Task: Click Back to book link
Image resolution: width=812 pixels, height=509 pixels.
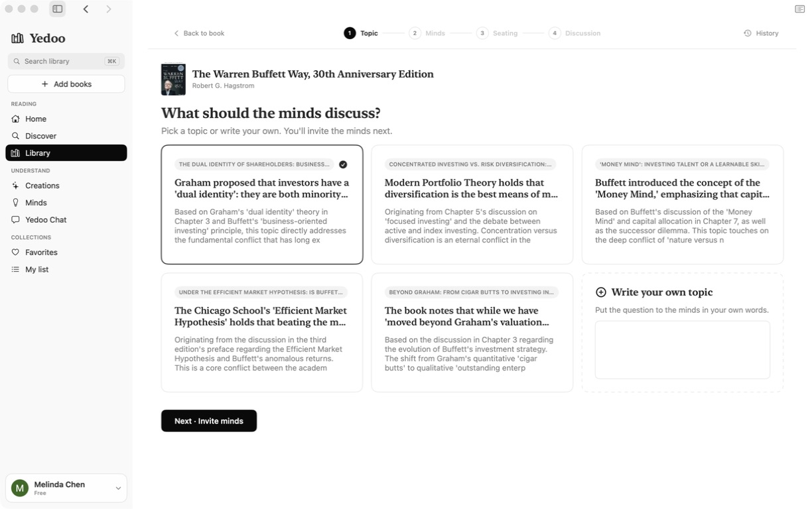Action: pos(199,33)
